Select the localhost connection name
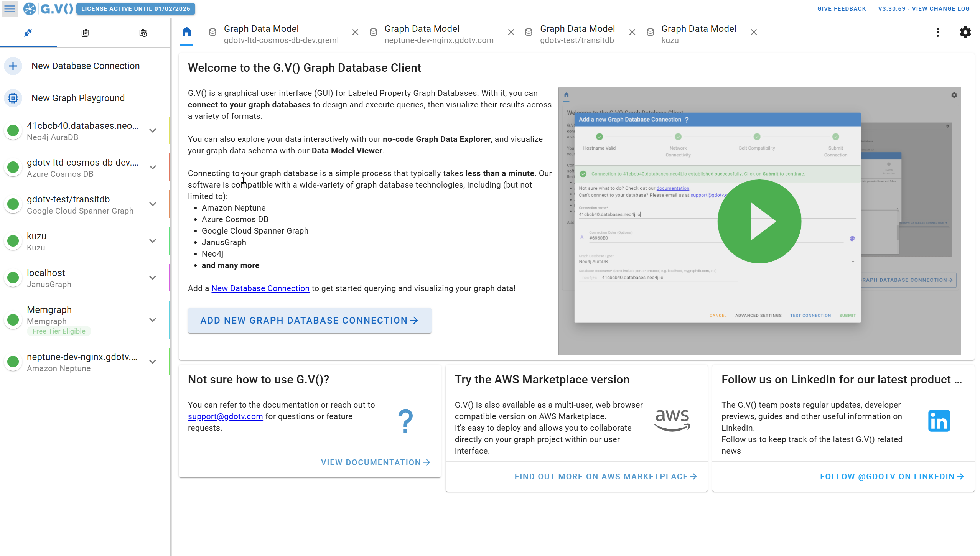The height and width of the screenshot is (556, 980). click(x=46, y=273)
